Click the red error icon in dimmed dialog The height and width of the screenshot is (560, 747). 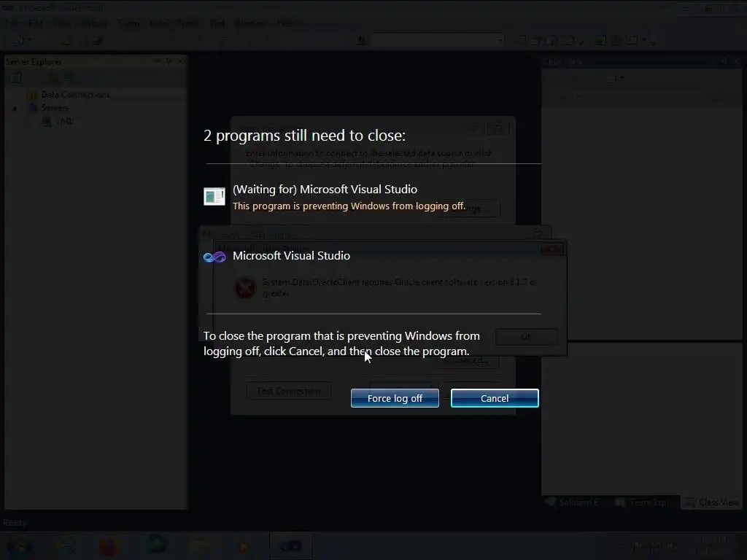[245, 287]
